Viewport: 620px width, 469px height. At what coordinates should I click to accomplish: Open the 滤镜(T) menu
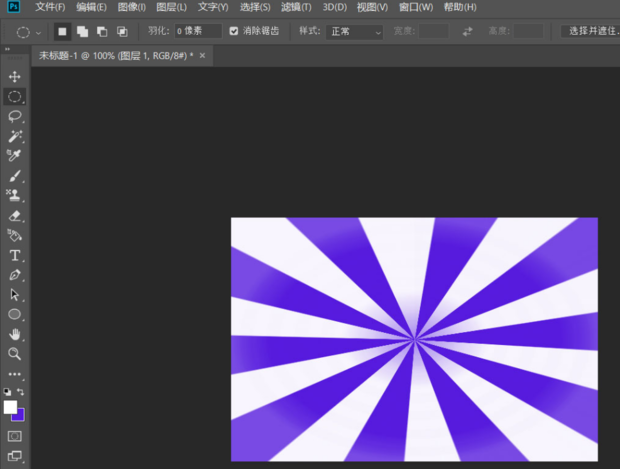point(296,7)
